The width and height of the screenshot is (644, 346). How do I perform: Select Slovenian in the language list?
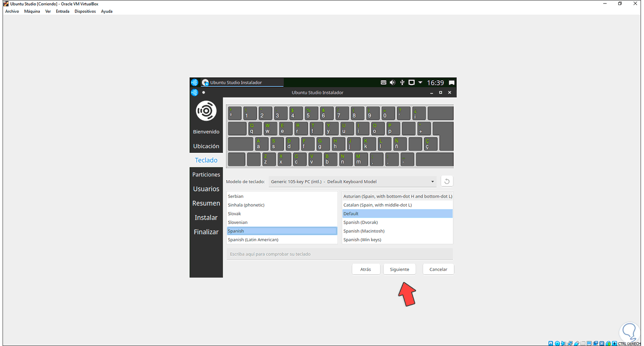[x=282, y=222]
